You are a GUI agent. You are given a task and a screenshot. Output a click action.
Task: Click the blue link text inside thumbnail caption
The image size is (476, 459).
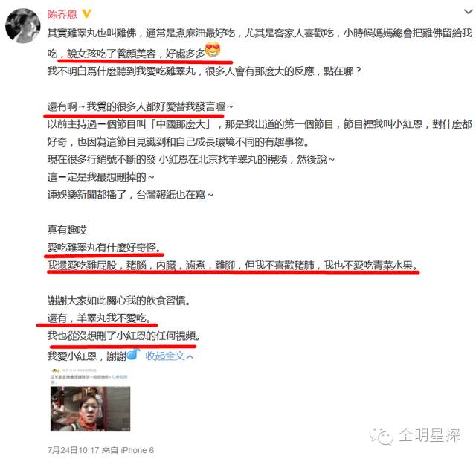pos(120,377)
